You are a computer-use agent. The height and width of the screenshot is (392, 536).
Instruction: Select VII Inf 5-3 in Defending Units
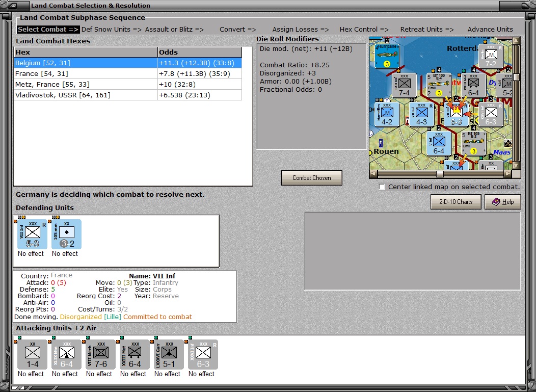tap(33, 234)
